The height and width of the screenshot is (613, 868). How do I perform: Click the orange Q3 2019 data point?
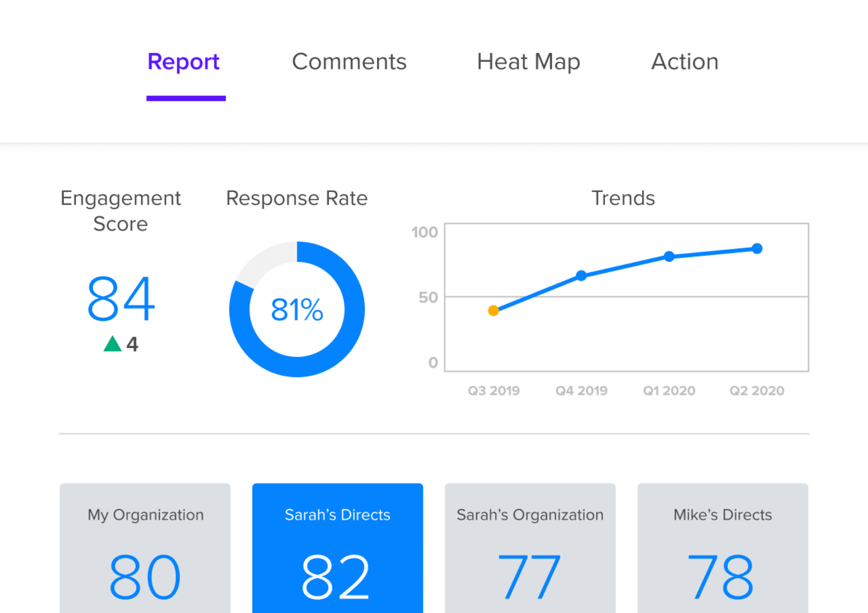493,311
